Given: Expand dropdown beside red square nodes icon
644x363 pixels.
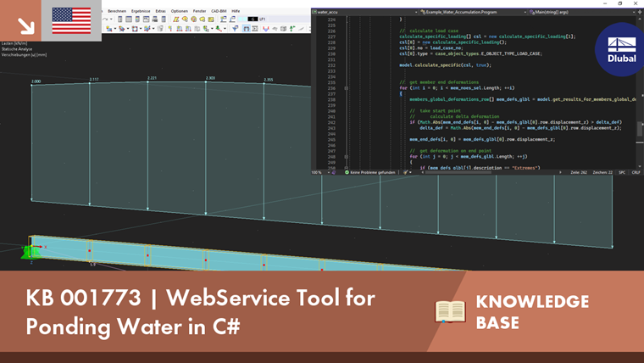Looking at the screenshot, I should (141, 28).
